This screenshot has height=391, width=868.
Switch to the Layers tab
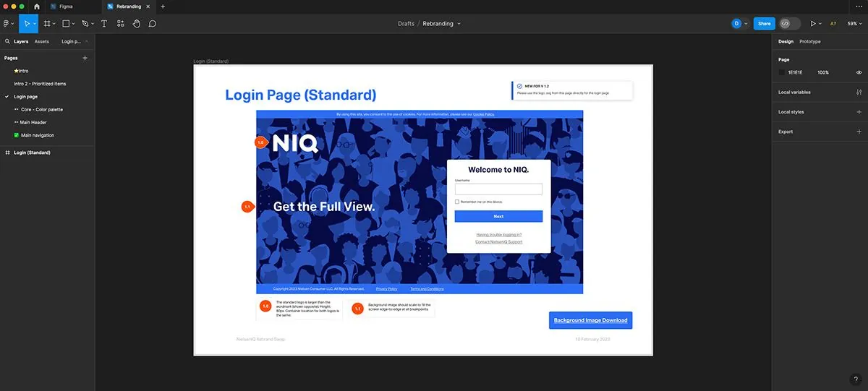[21, 41]
